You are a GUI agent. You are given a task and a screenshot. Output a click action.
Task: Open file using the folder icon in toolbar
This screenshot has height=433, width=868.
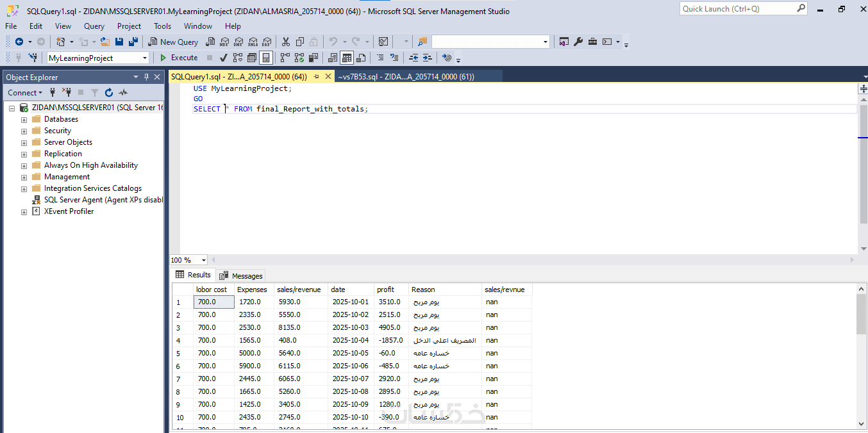106,42
